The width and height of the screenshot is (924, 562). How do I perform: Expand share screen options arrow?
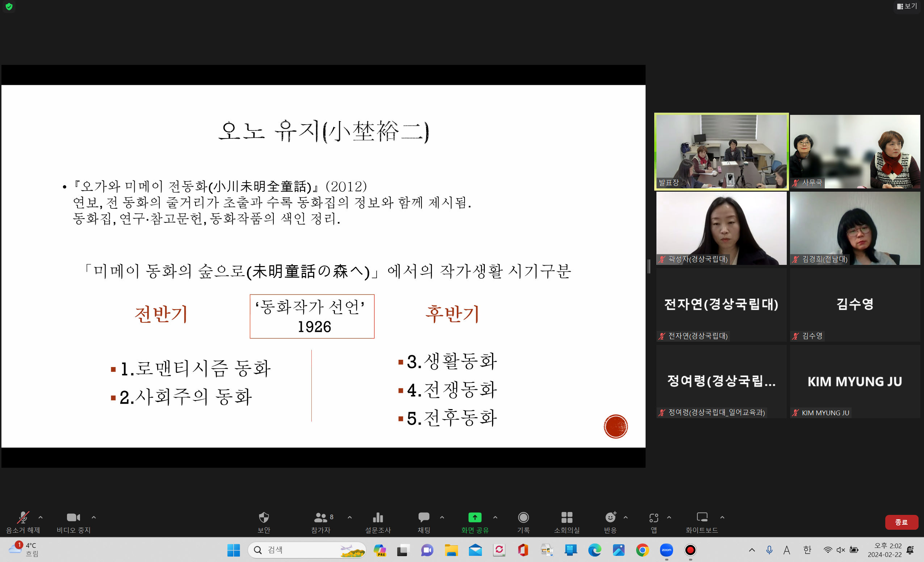[x=495, y=517]
